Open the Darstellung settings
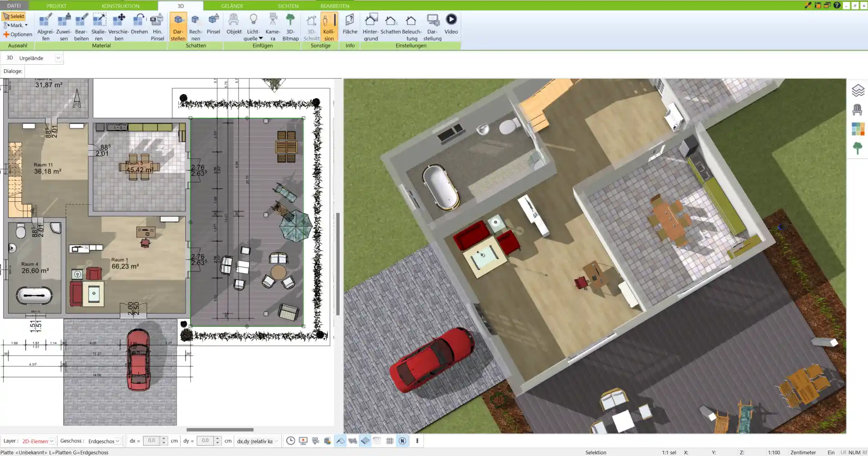This screenshot has height=456, width=868. point(432,27)
